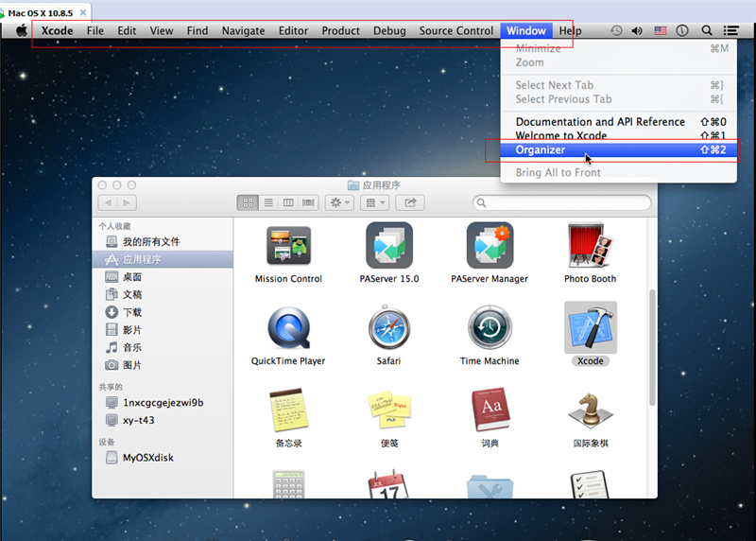This screenshot has height=541, width=756.
Task: Select Documentation and API Reference
Action: coord(619,122)
